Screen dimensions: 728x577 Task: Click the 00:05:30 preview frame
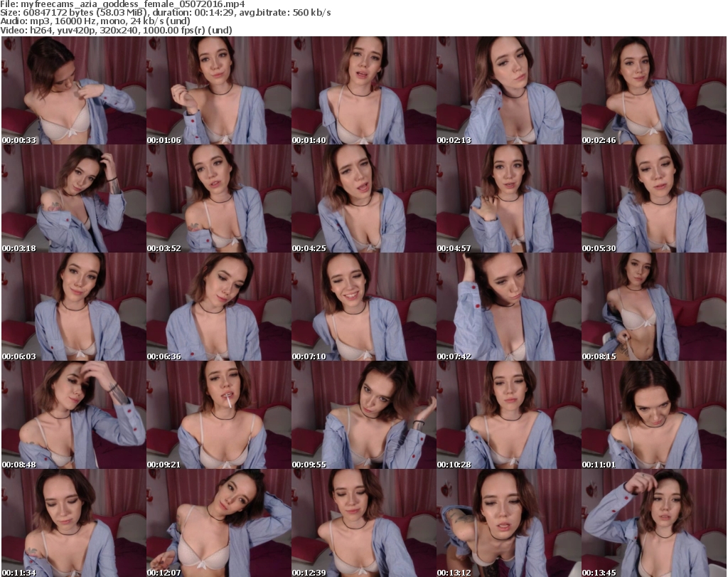click(x=654, y=198)
